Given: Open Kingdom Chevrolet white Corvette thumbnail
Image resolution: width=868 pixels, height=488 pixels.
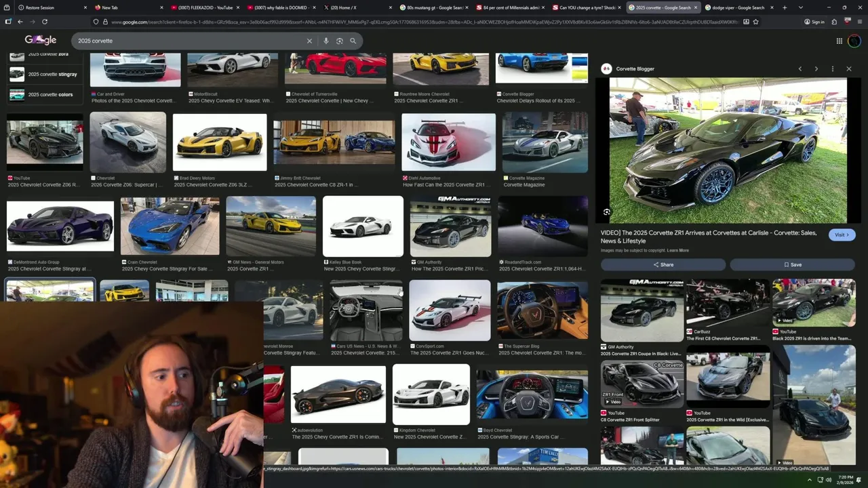Looking at the screenshot, I should coord(431,394).
